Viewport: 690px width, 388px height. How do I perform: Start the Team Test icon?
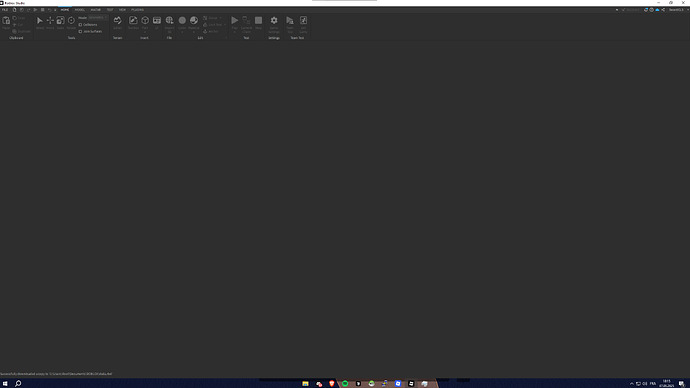tap(290, 23)
